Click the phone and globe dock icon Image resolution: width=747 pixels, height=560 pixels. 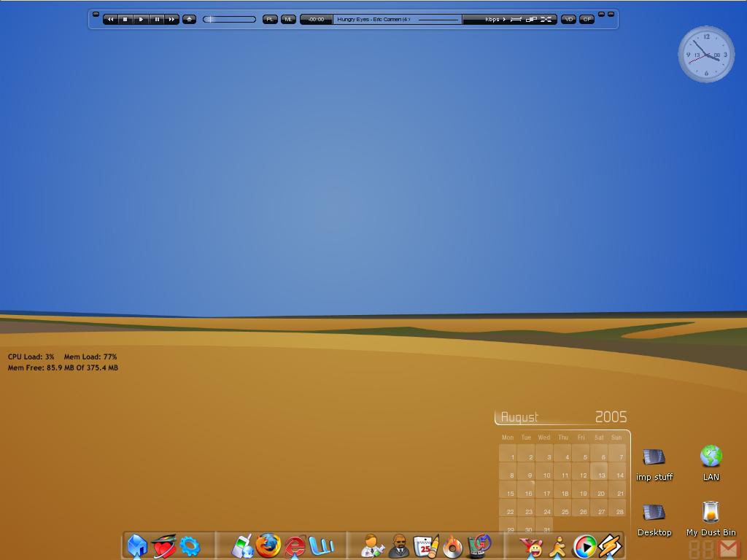pos(242,546)
